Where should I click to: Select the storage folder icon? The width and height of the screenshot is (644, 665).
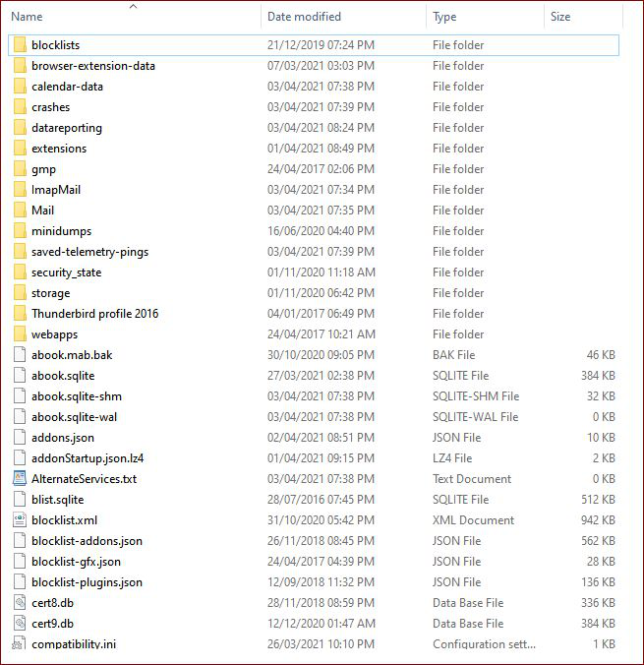coord(20,293)
